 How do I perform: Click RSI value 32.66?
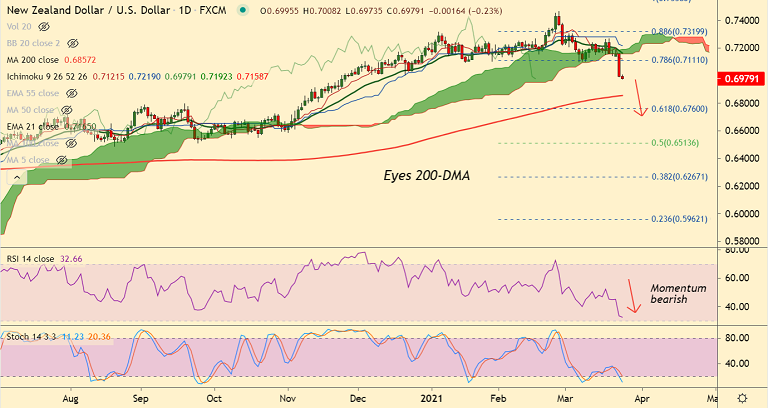tap(71, 259)
